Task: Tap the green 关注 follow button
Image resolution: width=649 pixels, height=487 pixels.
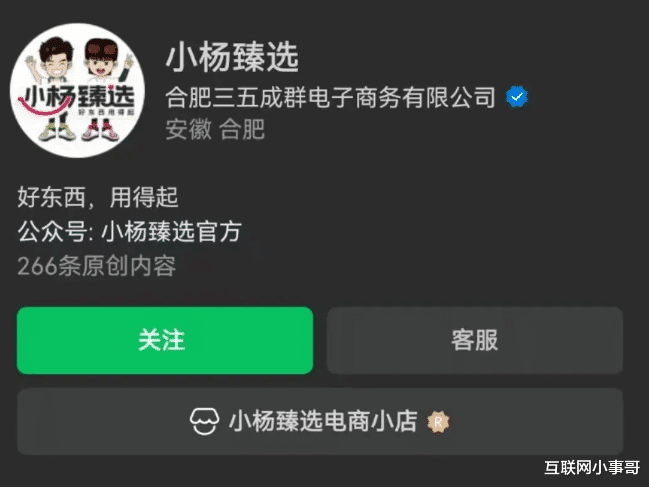Action: 165,340
